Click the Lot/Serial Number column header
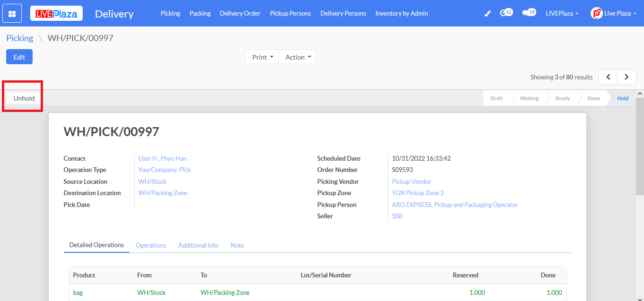The width and height of the screenshot is (644, 301). (326, 275)
